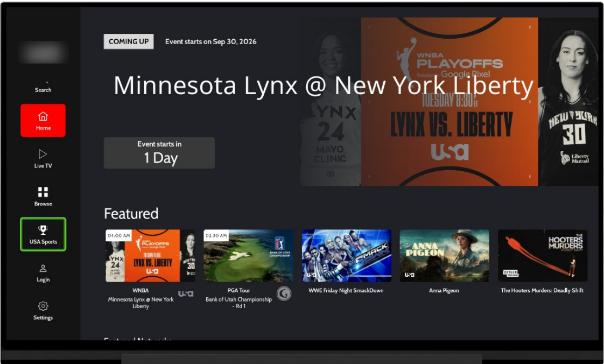The width and height of the screenshot is (604, 364).
Task: Click the blurred logo atop the sidebar
Action: coord(43,52)
